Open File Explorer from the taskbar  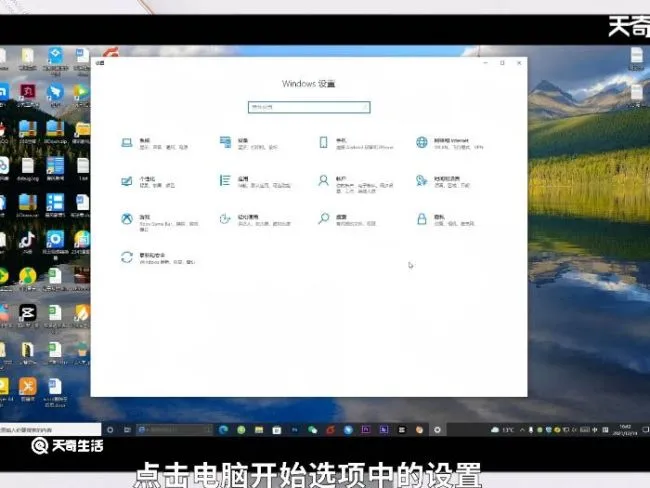[259, 430]
